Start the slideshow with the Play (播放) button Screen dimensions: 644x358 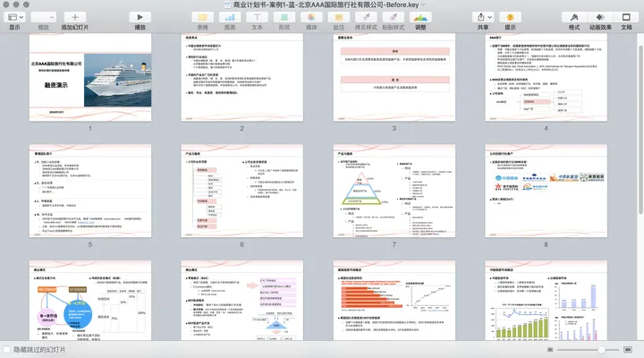click(140, 17)
